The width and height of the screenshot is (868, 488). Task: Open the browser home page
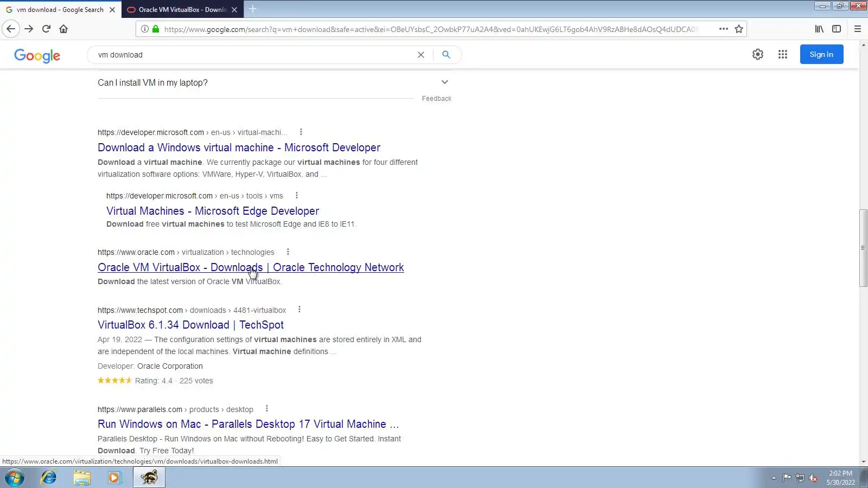tap(63, 29)
